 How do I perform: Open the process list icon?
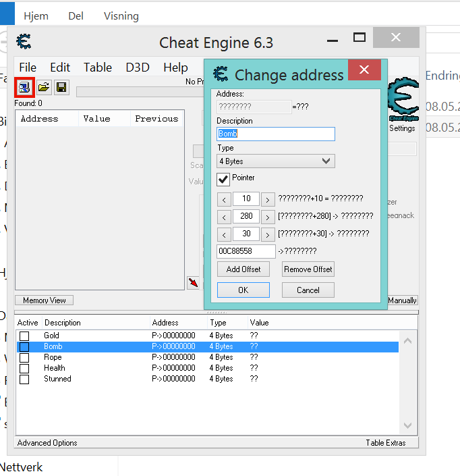(24, 87)
